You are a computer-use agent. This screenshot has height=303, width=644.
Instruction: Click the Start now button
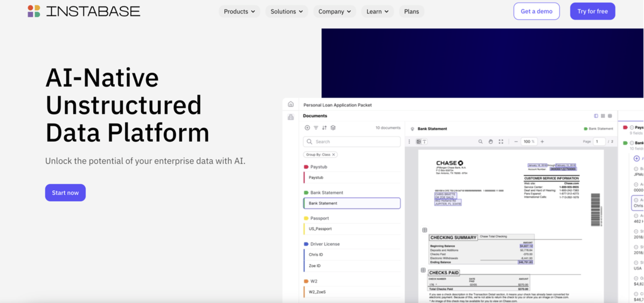[65, 193]
